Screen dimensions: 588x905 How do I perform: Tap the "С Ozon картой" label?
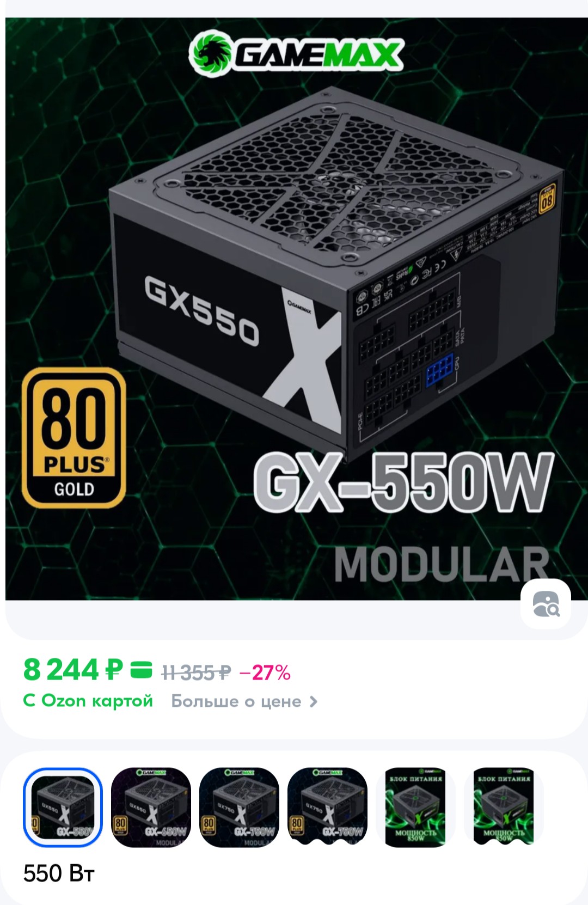[x=88, y=701]
